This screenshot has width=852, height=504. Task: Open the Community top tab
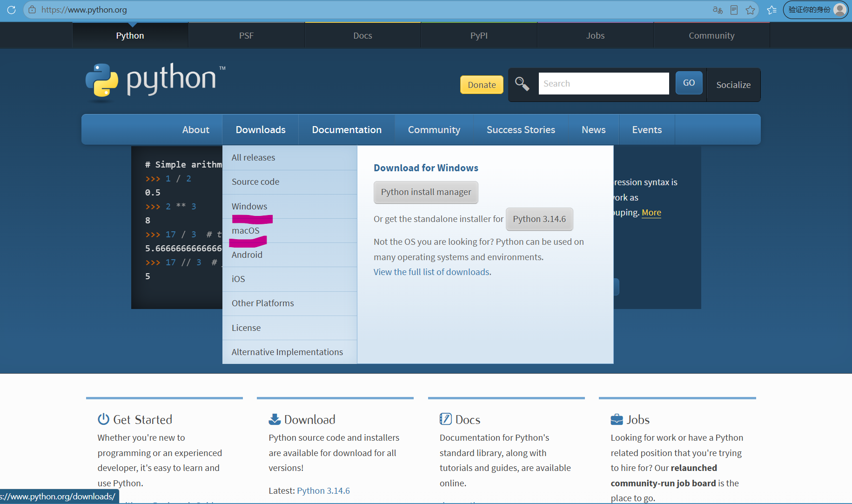(712, 35)
